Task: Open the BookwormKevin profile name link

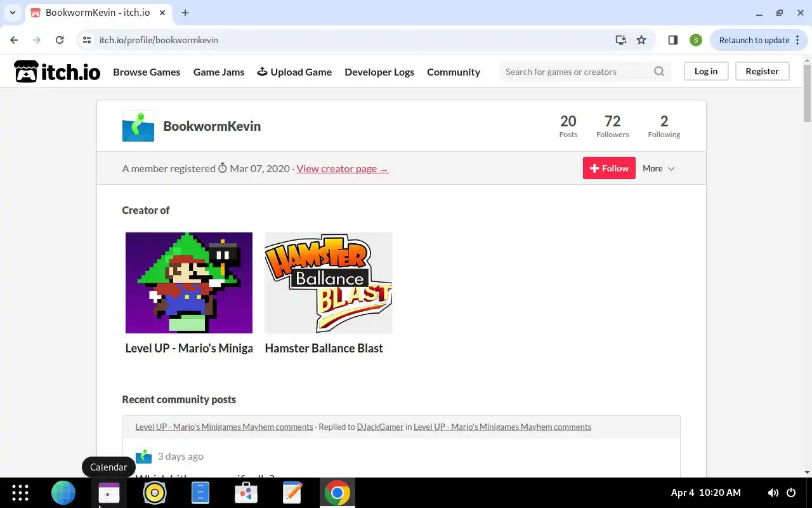Action: click(x=212, y=126)
